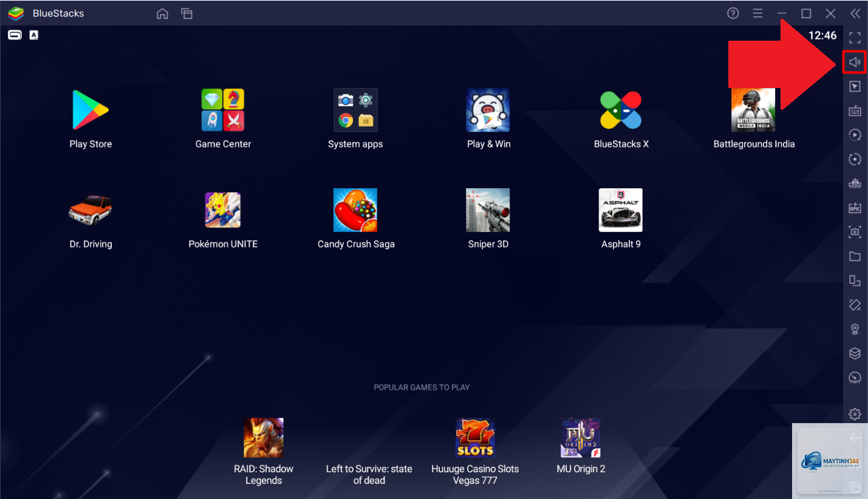Select RAID: Shadow Legends from popular games

click(x=264, y=438)
